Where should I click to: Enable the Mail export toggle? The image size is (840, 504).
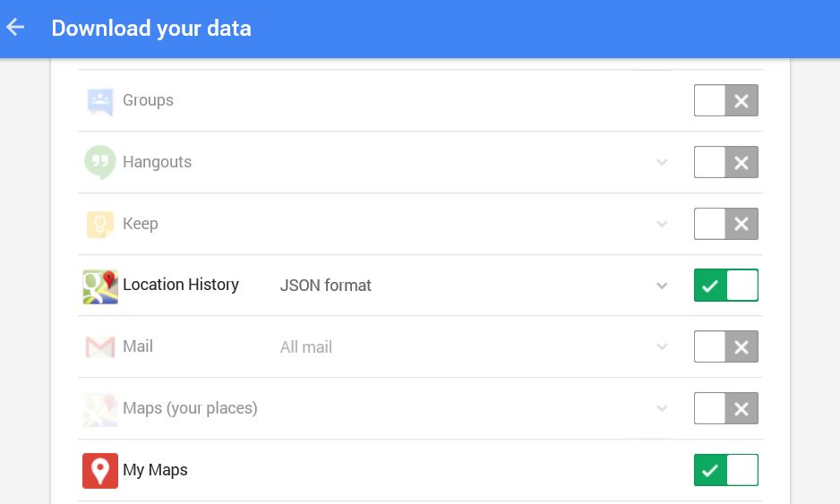coord(726,346)
